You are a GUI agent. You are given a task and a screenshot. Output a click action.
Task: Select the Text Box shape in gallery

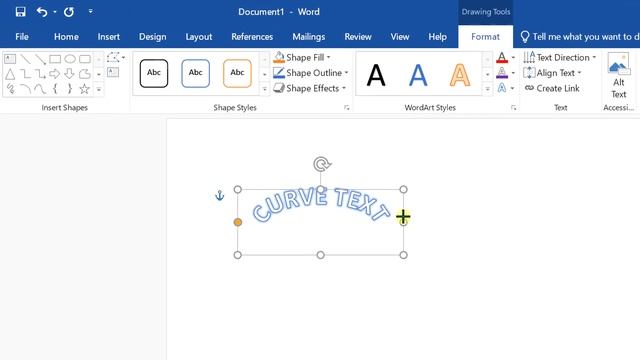click(x=10, y=59)
